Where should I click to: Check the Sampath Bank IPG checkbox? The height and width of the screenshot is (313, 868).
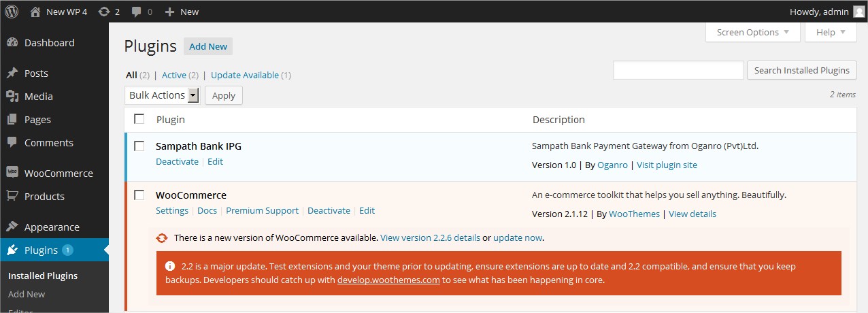coord(139,146)
